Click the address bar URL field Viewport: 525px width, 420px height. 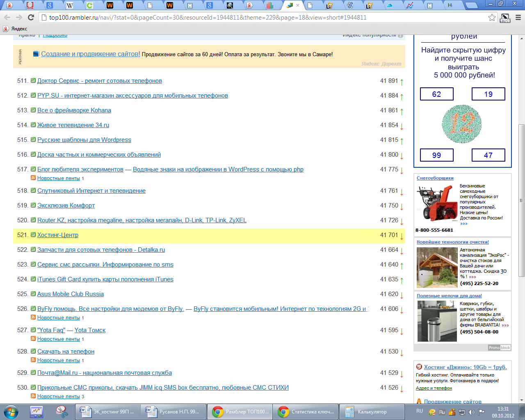pyautogui.click(x=262, y=18)
